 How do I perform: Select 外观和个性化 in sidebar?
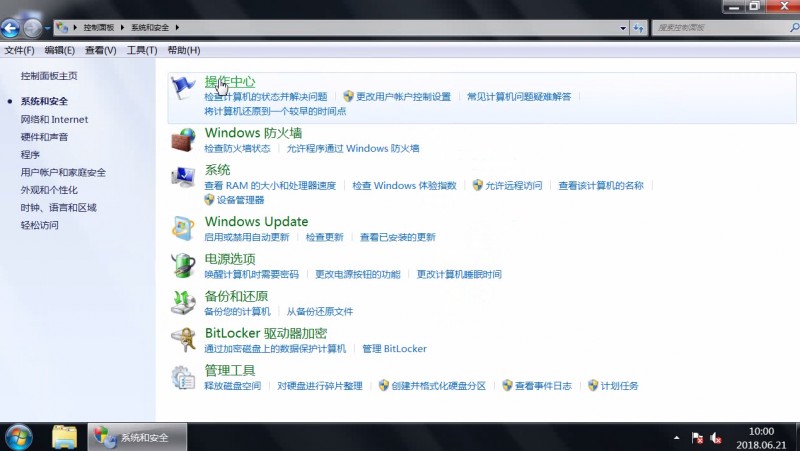[x=49, y=190]
